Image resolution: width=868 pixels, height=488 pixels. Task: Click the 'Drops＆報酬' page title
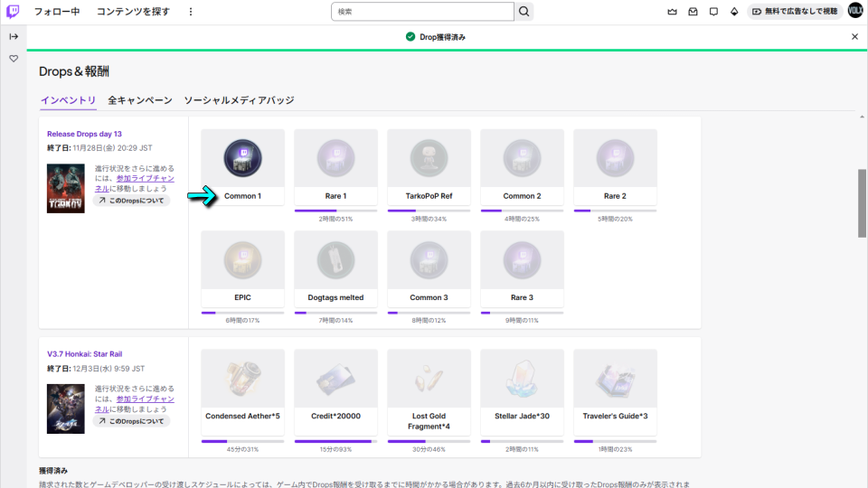tap(74, 71)
